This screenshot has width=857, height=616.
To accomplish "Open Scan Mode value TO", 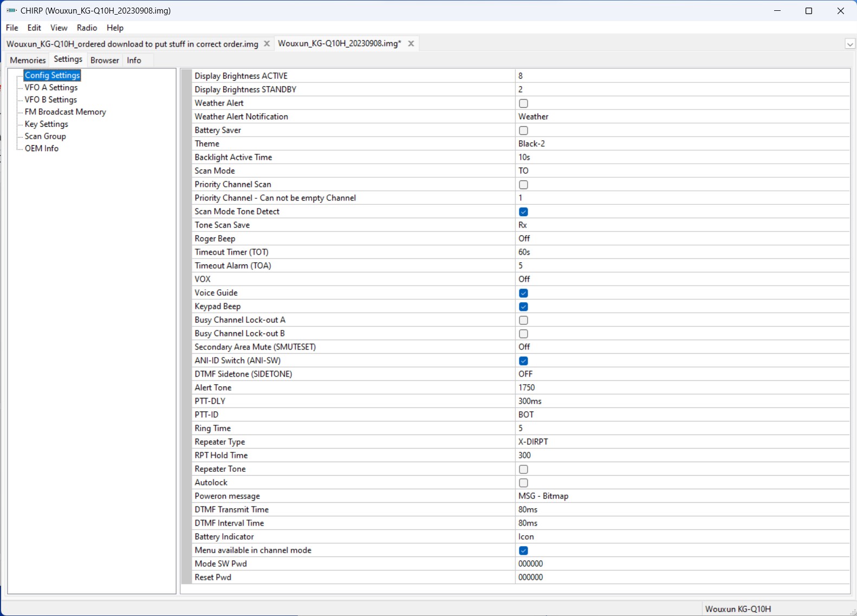I will [x=682, y=171].
